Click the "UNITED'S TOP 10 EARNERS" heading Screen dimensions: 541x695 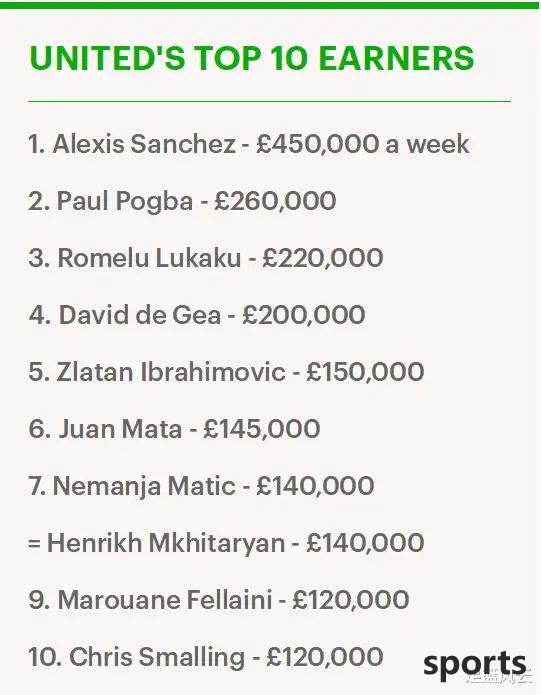click(x=251, y=59)
